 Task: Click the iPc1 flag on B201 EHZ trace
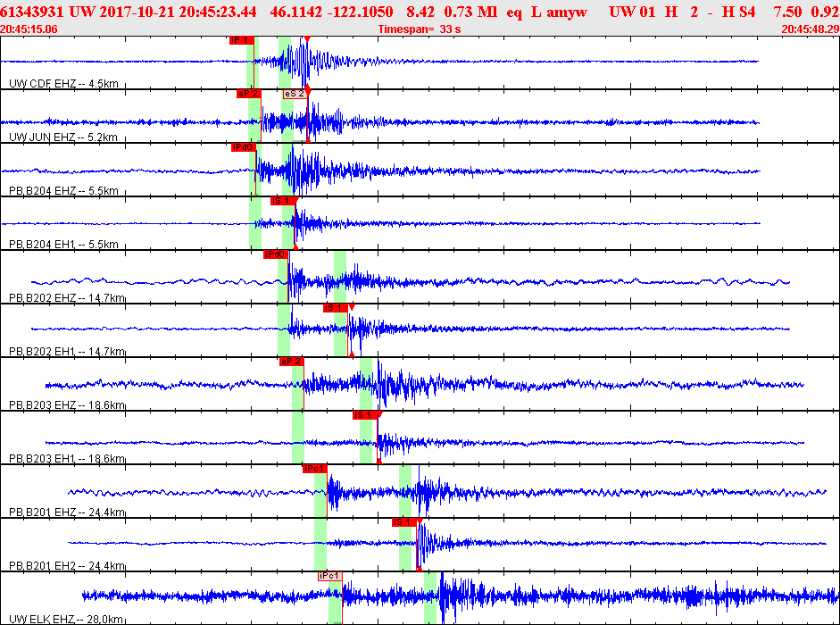pyautogui.click(x=314, y=469)
